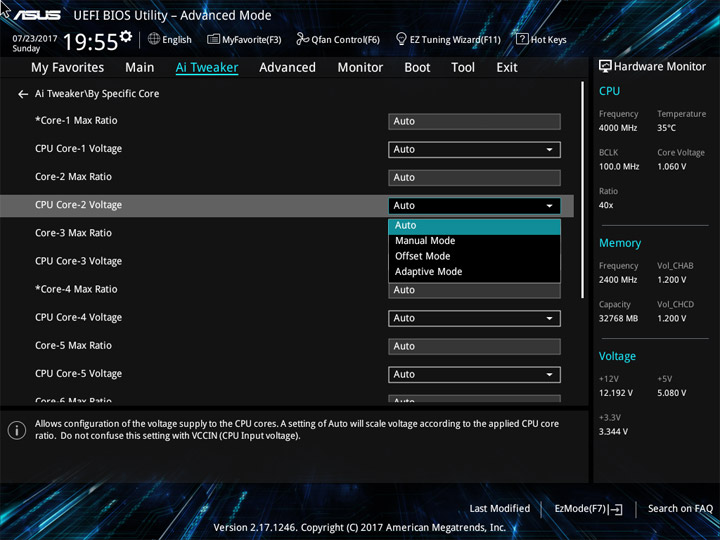Go to the Monitor tab

point(360,68)
